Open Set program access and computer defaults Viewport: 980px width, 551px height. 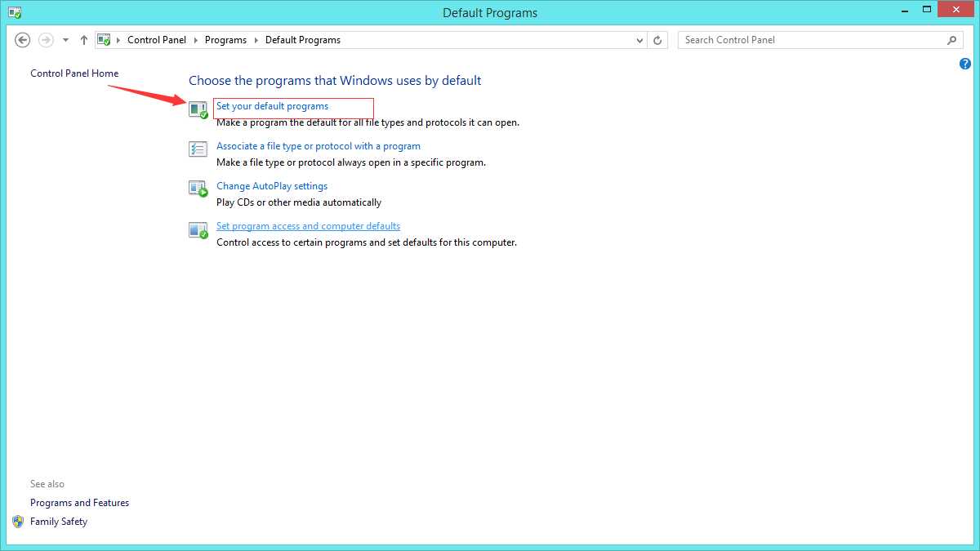pos(308,226)
